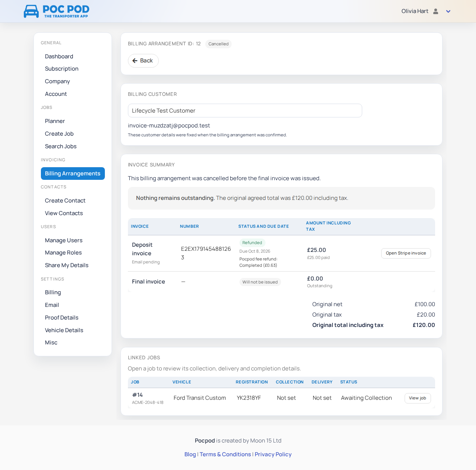Go to Search Jobs
The width and height of the screenshot is (476, 470).
(x=61, y=146)
